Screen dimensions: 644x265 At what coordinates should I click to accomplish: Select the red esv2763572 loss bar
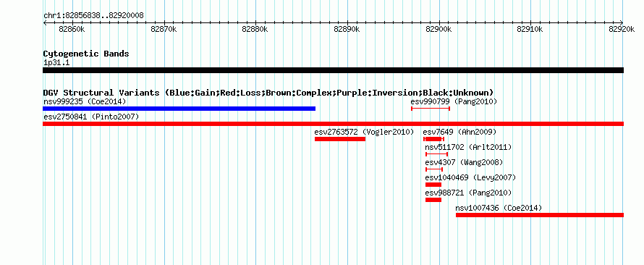[x=340, y=139]
